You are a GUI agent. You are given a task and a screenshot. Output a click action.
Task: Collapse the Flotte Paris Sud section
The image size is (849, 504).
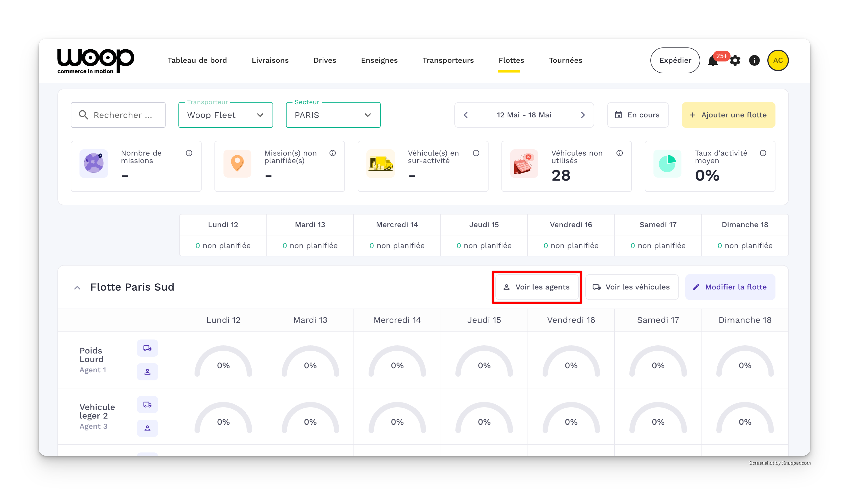tap(77, 288)
